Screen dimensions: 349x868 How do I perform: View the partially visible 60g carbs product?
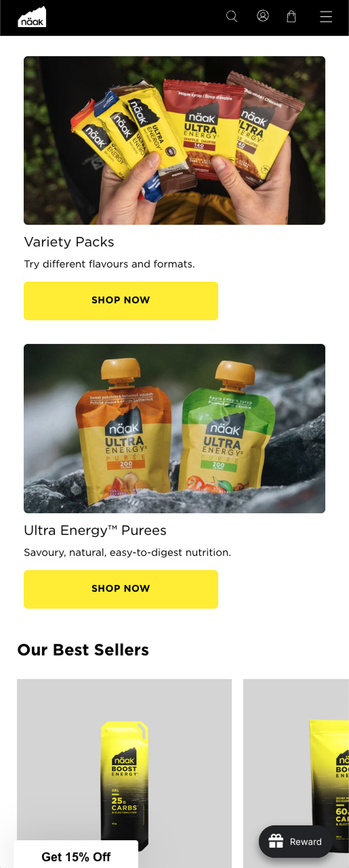click(296, 773)
